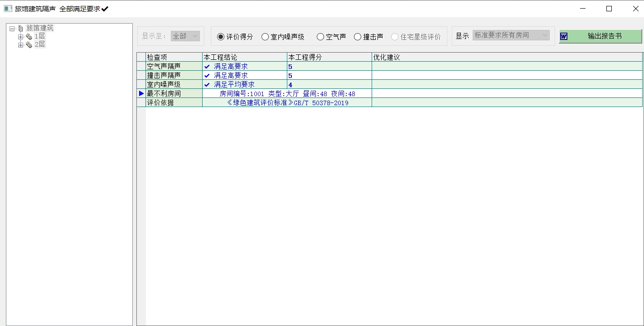Click the 1层 floor icon in tree
Viewport: 644px width, 326px height.
pos(29,37)
